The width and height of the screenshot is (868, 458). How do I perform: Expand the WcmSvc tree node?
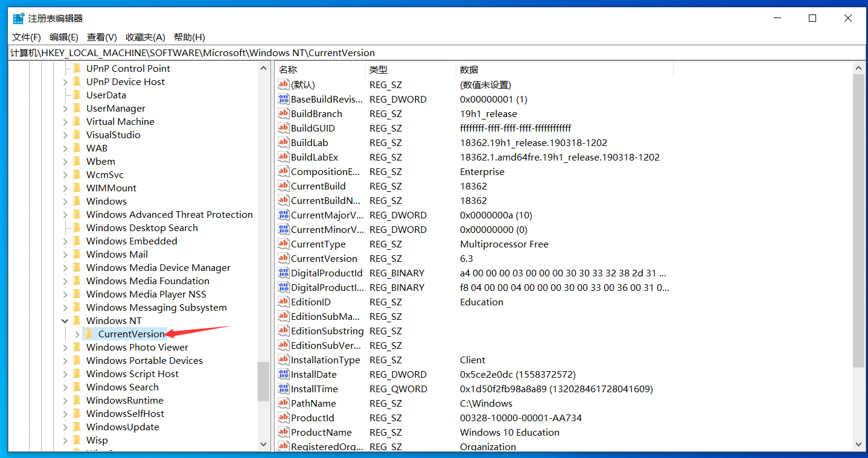(65, 174)
